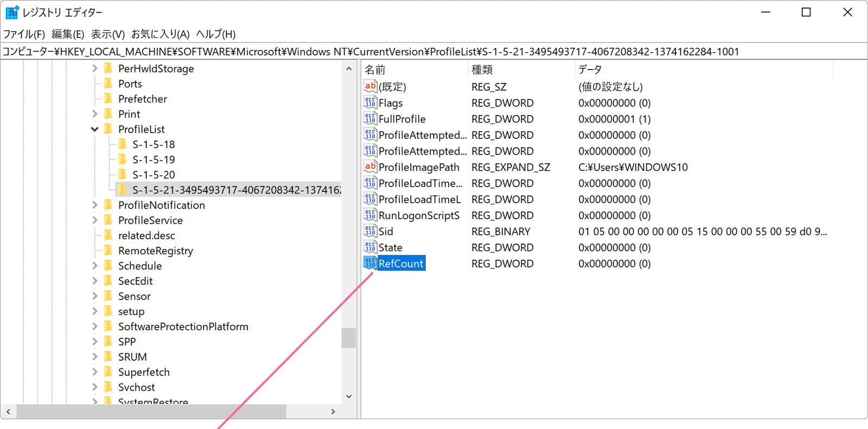
Task: Click the Registry Editor app icon in title bar
Action: (12, 12)
